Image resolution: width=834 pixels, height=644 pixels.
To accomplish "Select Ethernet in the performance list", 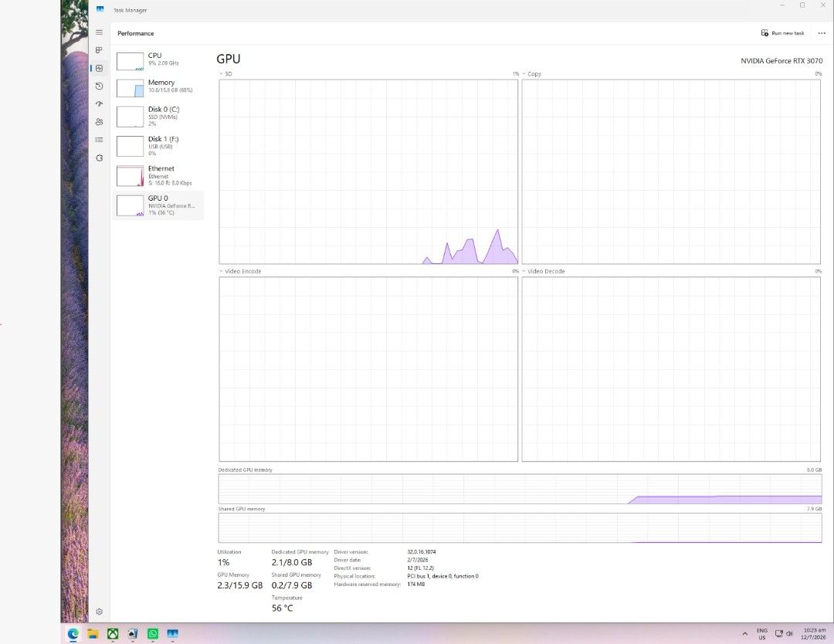I will tap(158, 175).
